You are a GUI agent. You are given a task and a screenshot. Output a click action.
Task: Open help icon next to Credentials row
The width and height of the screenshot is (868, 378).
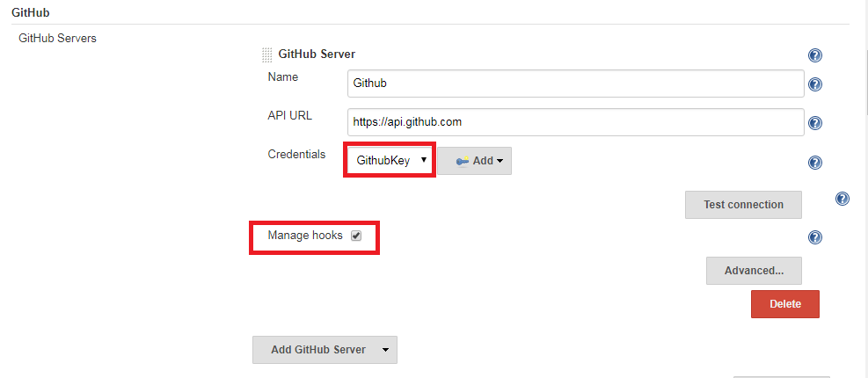click(815, 163)
